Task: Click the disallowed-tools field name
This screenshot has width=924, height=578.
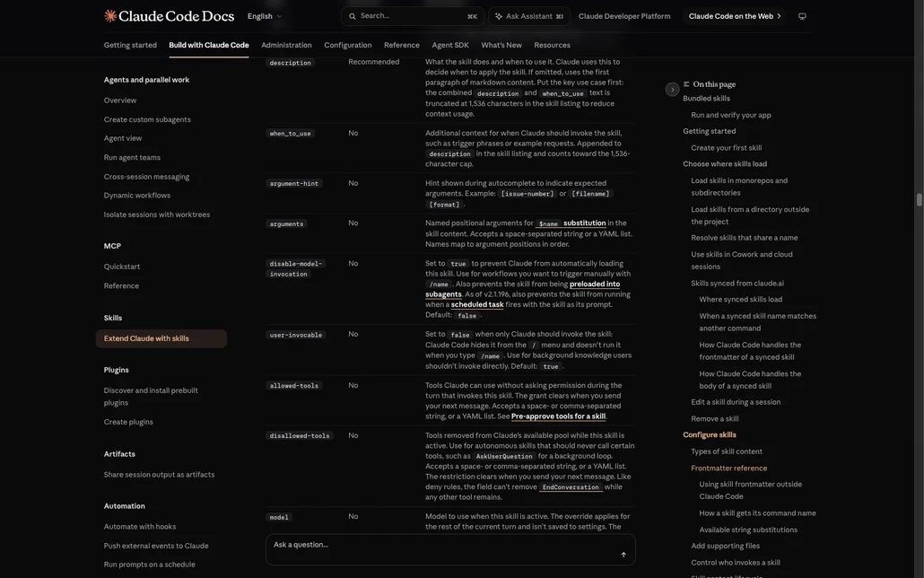Action: (300, 436)
